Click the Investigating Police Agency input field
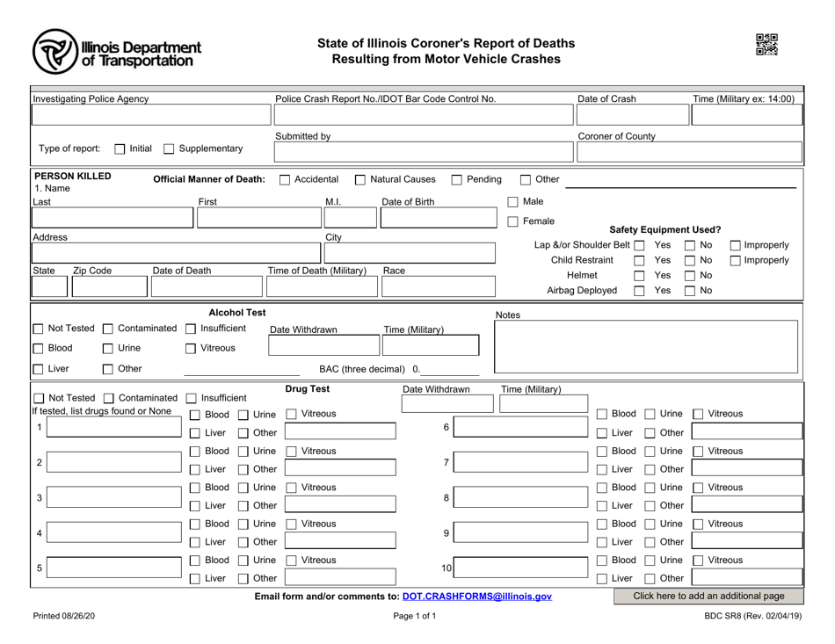 [149, 115]
